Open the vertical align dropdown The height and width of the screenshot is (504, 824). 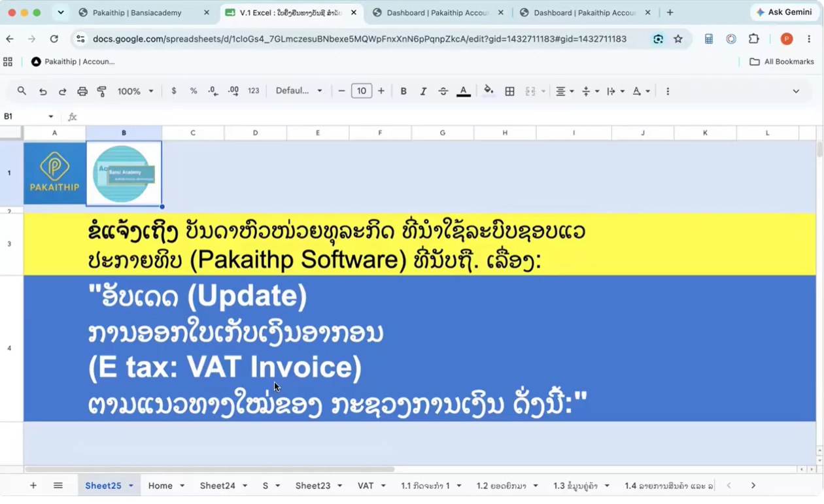coord(589,92)
